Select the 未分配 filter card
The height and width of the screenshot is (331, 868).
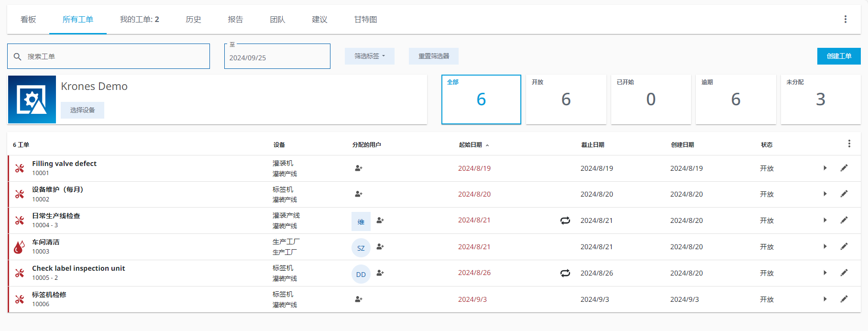820,99
